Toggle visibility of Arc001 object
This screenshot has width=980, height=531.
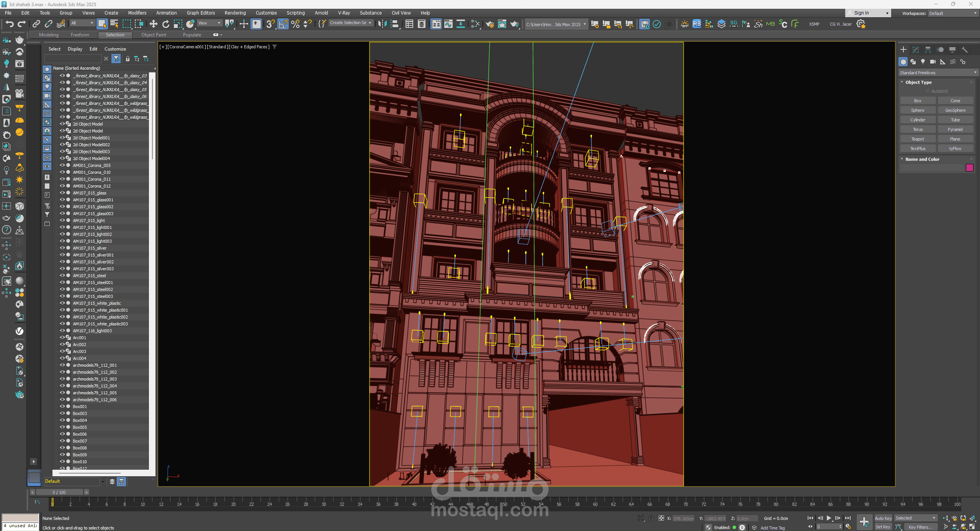pyautogui.click(x=62, y=338)
